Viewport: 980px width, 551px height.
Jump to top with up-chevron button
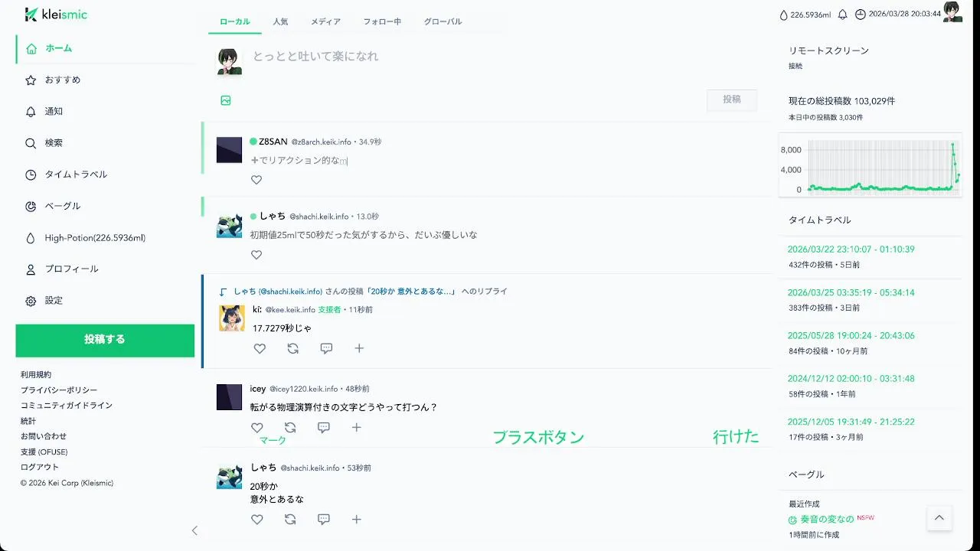tap(939, 518)
